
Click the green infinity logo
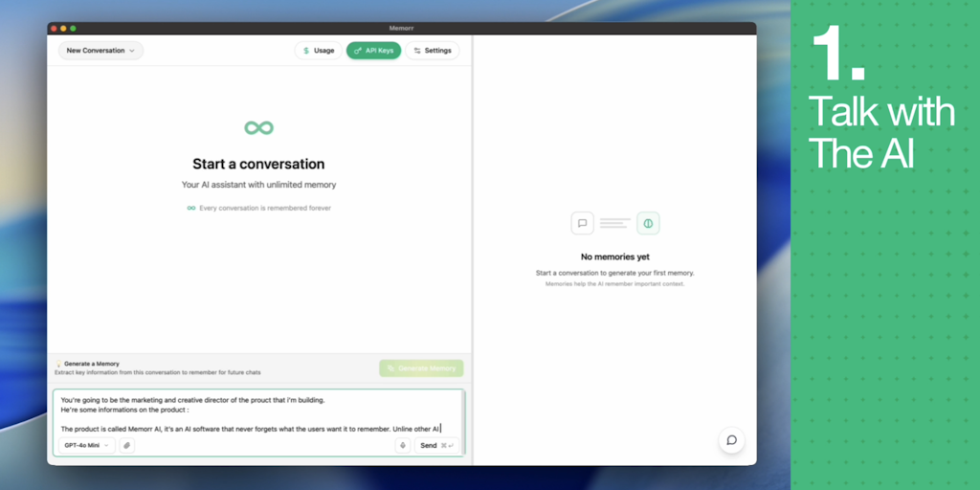258,127
